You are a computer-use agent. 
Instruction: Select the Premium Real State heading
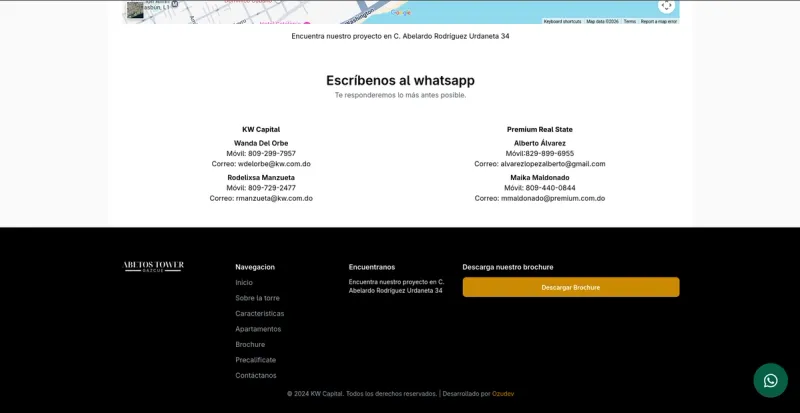(x=540, y=129)
